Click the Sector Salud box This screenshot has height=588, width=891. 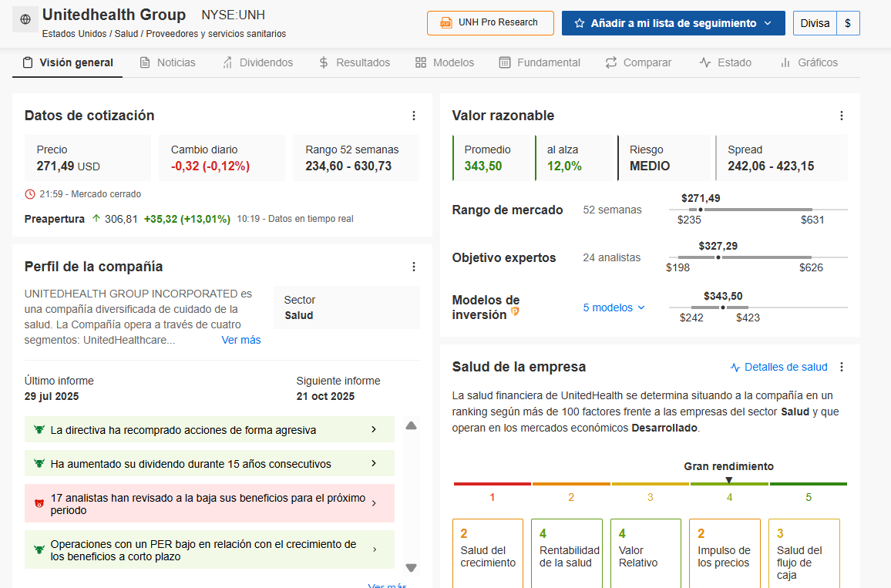[347, 308]
